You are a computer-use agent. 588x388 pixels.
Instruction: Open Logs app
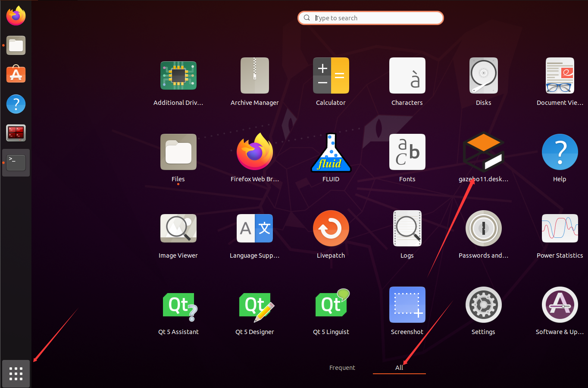(407, 228)
